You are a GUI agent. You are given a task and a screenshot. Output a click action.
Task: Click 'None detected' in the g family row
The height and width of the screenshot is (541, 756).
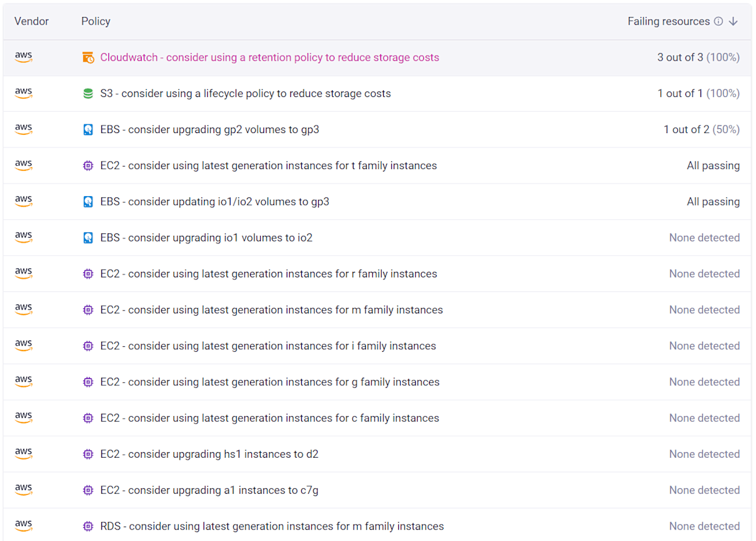click(x=704, y=381)
